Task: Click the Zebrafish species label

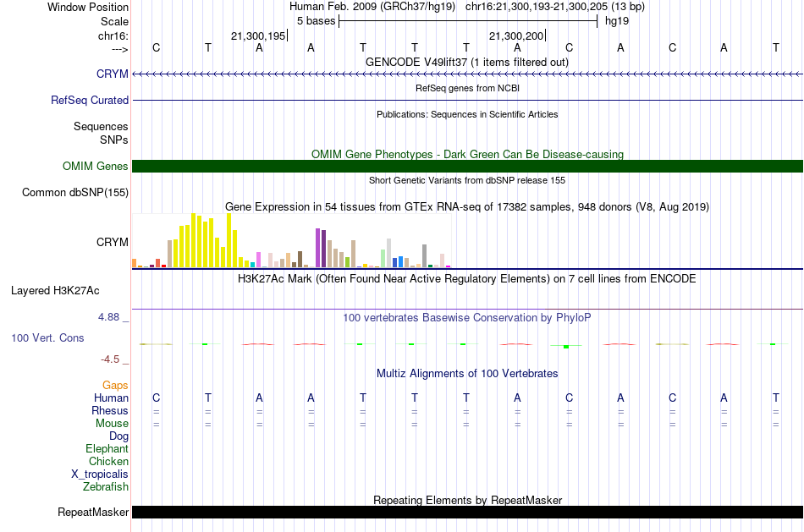Action: [106, 486]
